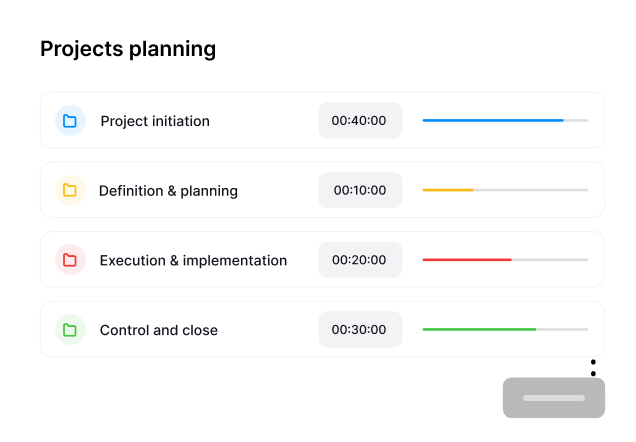Click the 00:30:00 time badge
This screenshot has width=636, height=442.
pos(360,330)
